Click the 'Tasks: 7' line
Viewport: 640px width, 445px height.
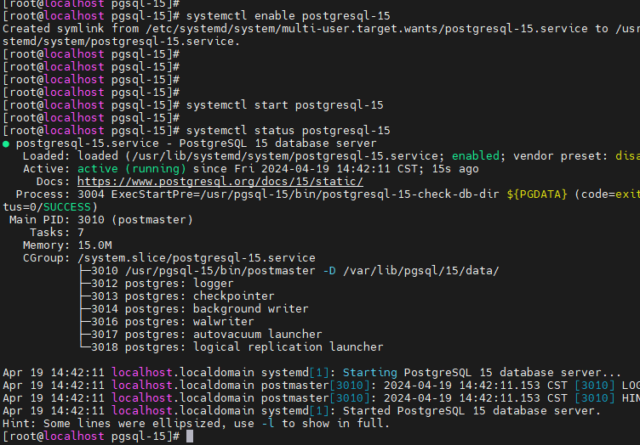pos(57,232)
